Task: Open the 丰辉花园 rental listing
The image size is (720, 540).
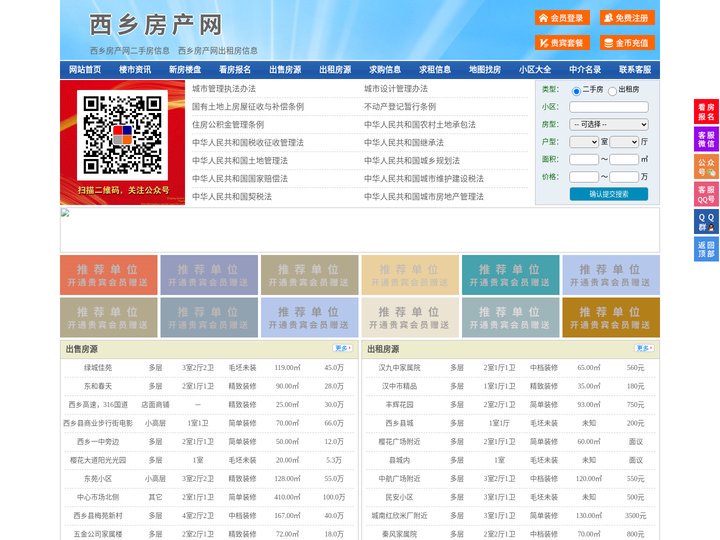Action: pos(399,405)
